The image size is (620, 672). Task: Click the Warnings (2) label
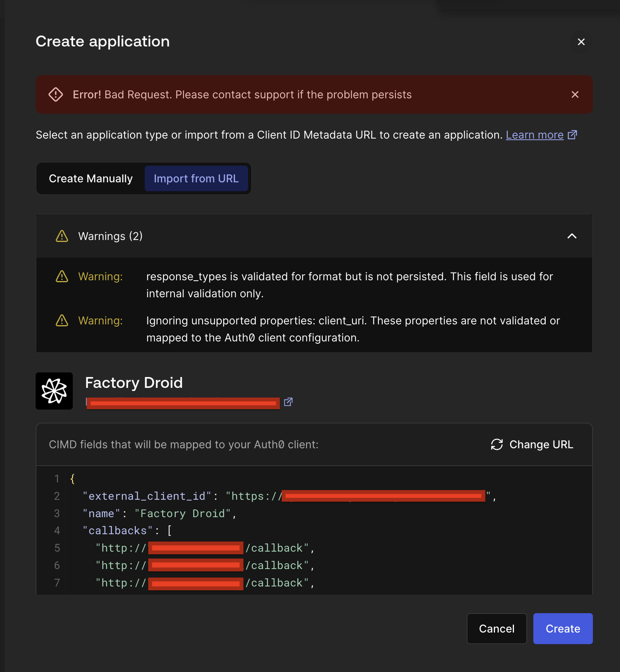point(110,236)
